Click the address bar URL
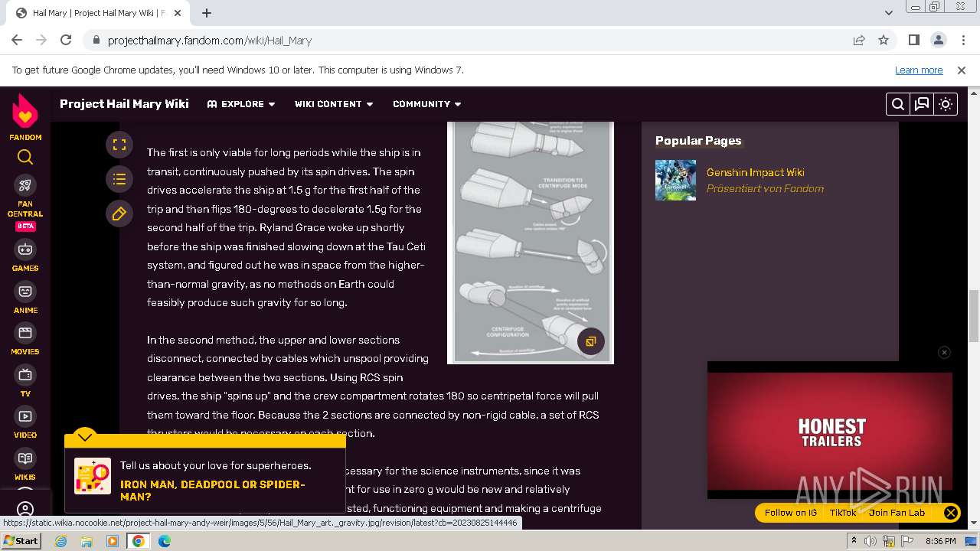980x551 pixels. point(210,41)
